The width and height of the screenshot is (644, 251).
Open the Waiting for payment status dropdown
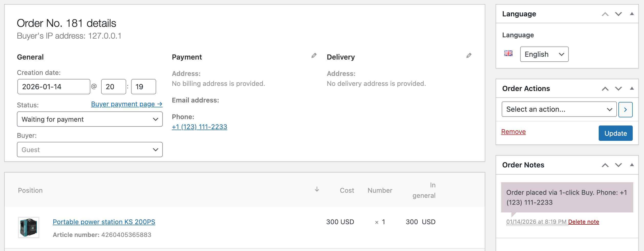[90, 119]
